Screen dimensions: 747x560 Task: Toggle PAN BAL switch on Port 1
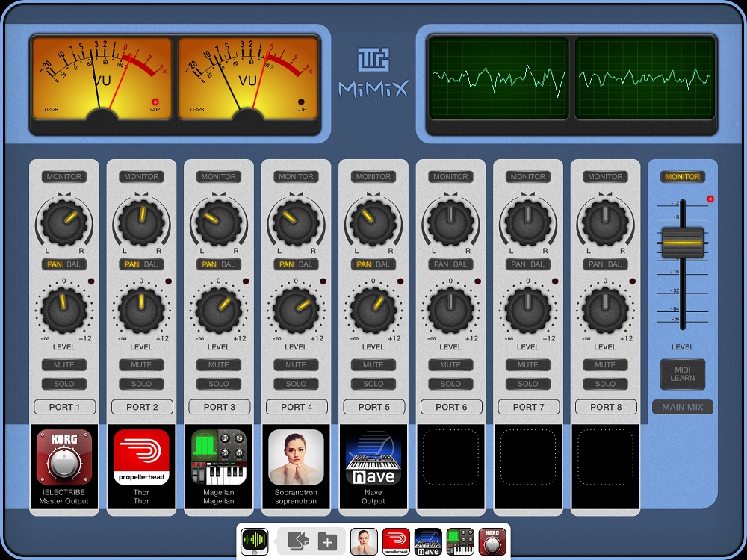click(x=63, y=264)
